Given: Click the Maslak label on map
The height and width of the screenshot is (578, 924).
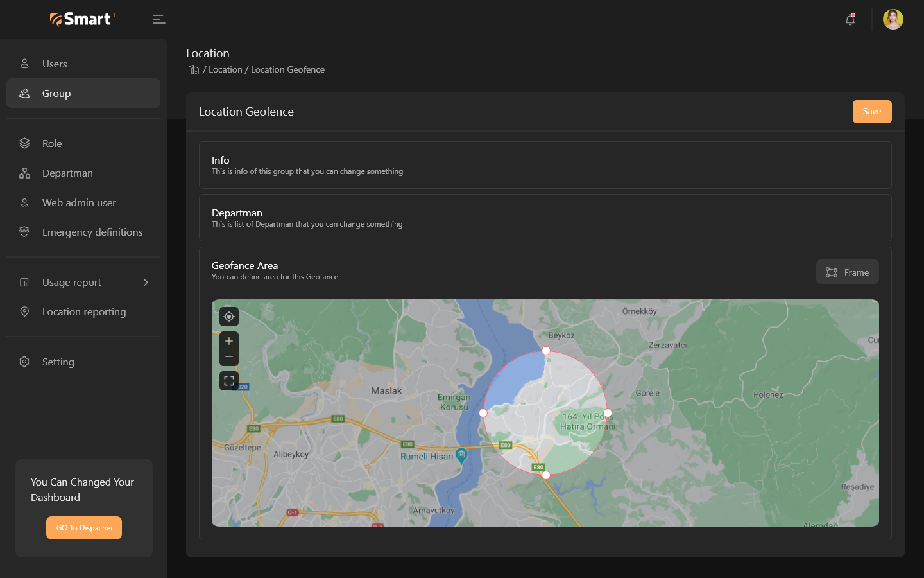Looking at the screenshot, I should point(386,390).
